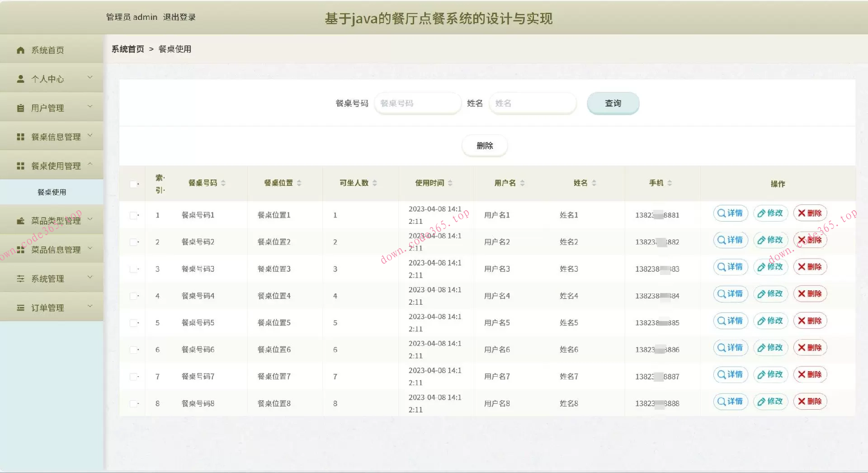Select the checkbox on 餐桌号码5 row
The image size is (868, 473).
click(x=133, y=322)
